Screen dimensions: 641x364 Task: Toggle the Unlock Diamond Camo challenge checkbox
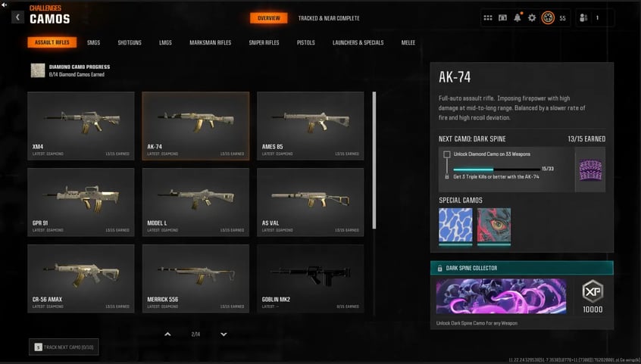[x=447, y=154]
